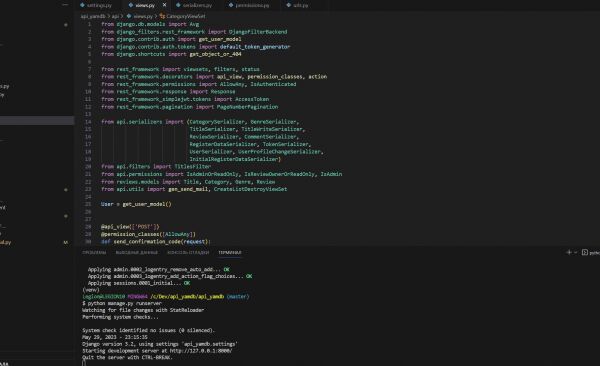Click line number 28 in the gutter

coord(88,227)
